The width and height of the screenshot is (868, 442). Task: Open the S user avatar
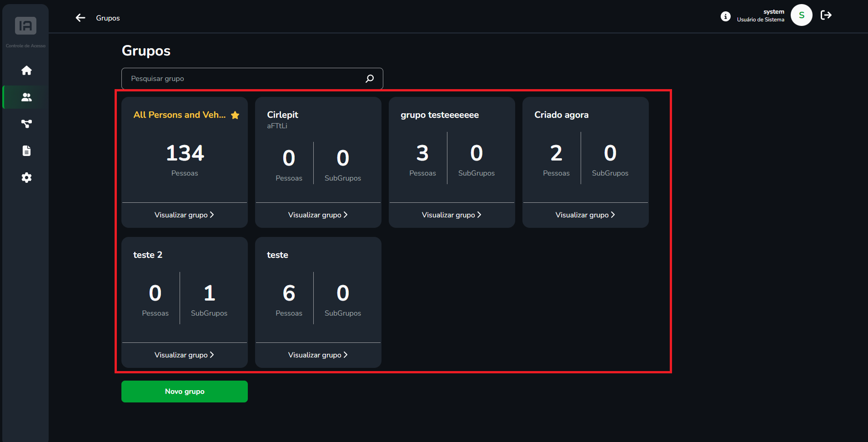[802, 15]
